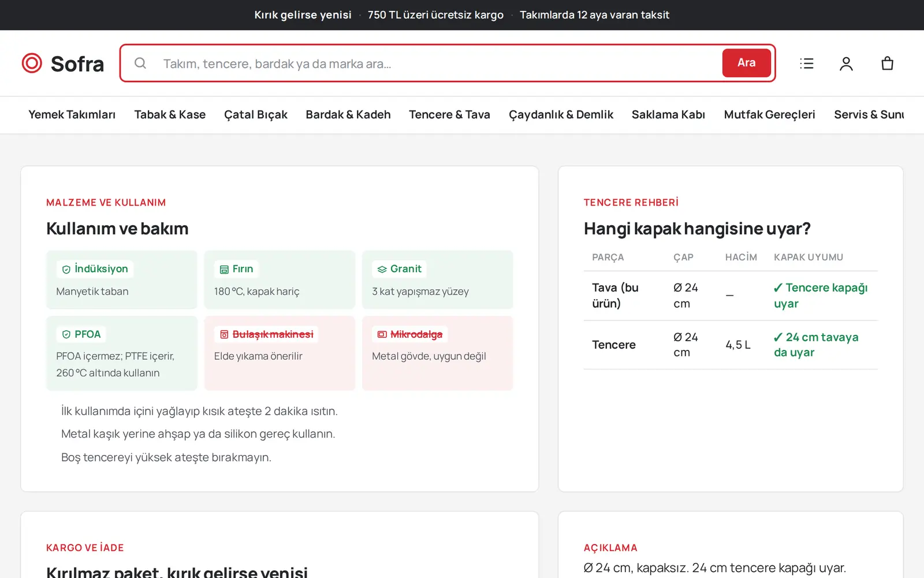This screenshot has width=924, height=578.
Task: Click the İndüksiyon shield icon
Action: pyautogui.click(x=66, y=269)
